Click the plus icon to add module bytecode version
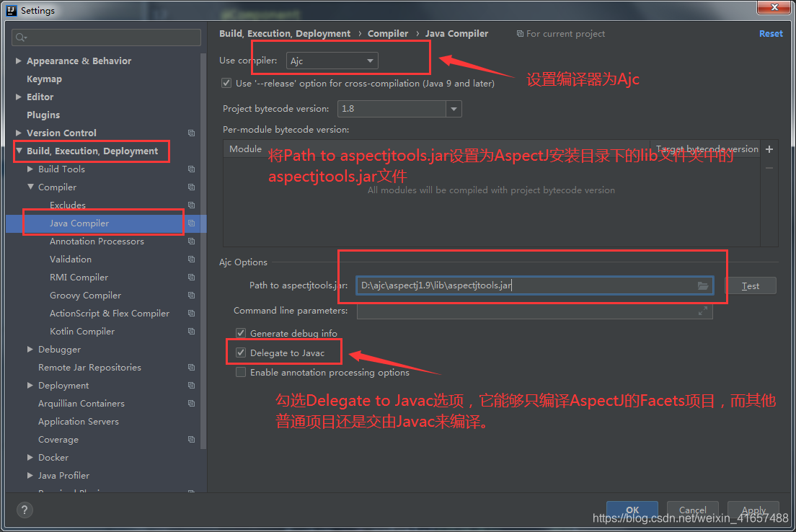796x532 pixels. (769, 149)
